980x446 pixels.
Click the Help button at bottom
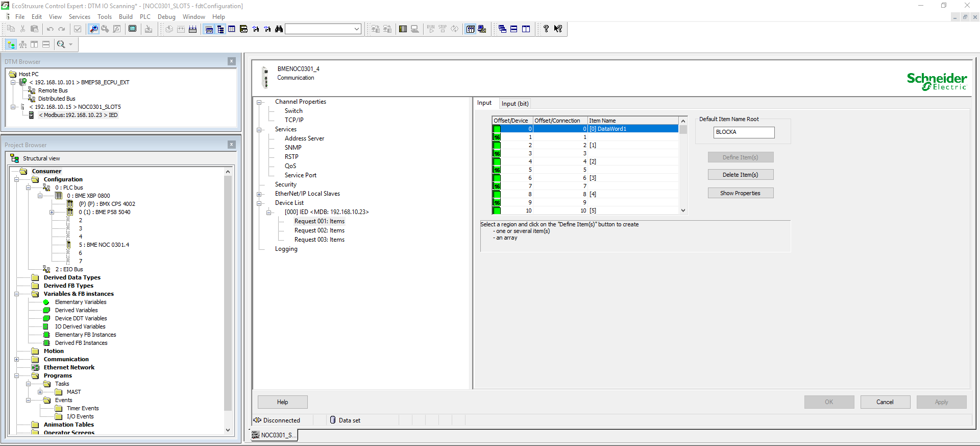(x=283, y=402)
